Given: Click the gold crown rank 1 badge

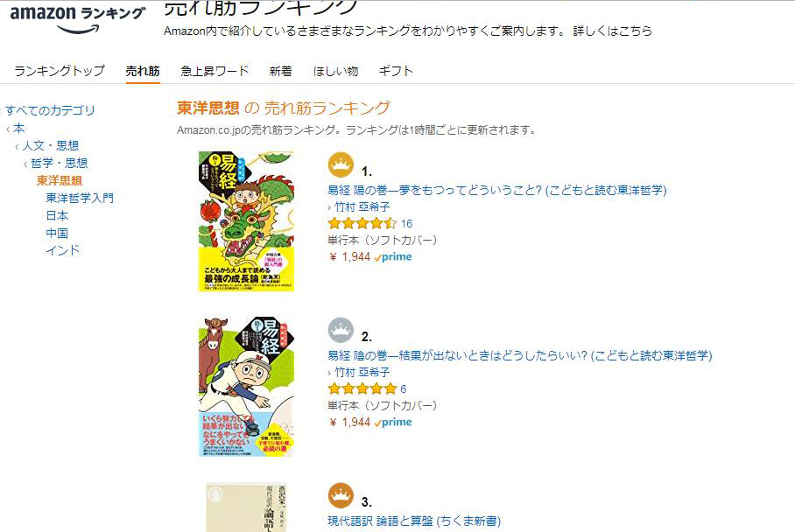Looking at the screenshot, I should point(341,164).
